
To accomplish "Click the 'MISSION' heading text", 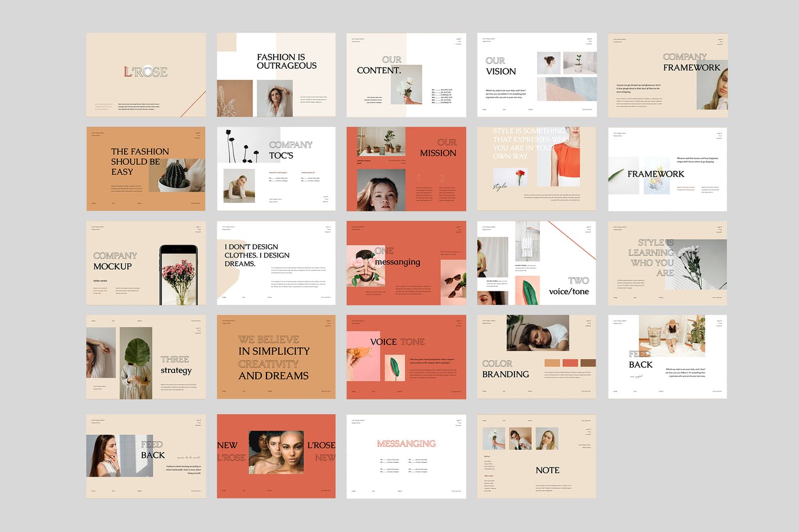I will click(438, 153).
